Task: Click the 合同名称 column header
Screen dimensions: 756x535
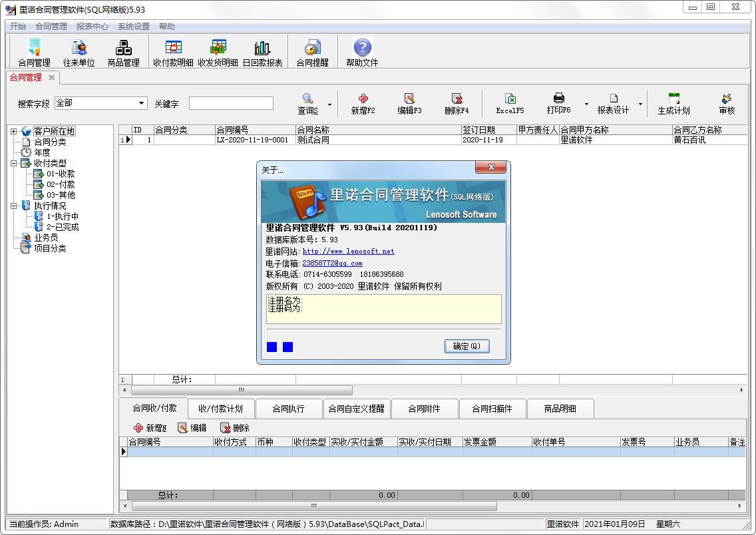Action: (x=379, y=130)
